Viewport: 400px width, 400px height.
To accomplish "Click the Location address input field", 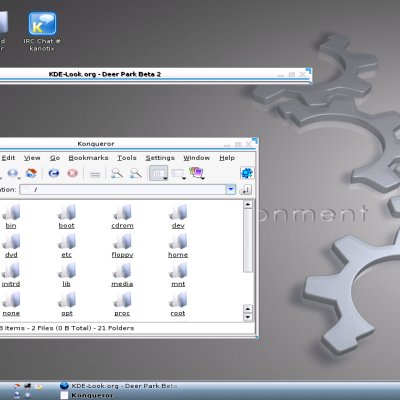I will (123, 190).
